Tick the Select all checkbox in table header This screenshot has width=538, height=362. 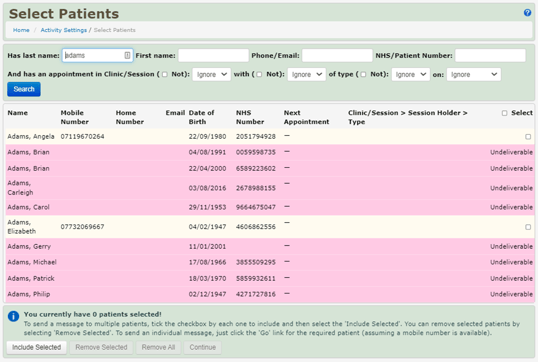point(504,113)
